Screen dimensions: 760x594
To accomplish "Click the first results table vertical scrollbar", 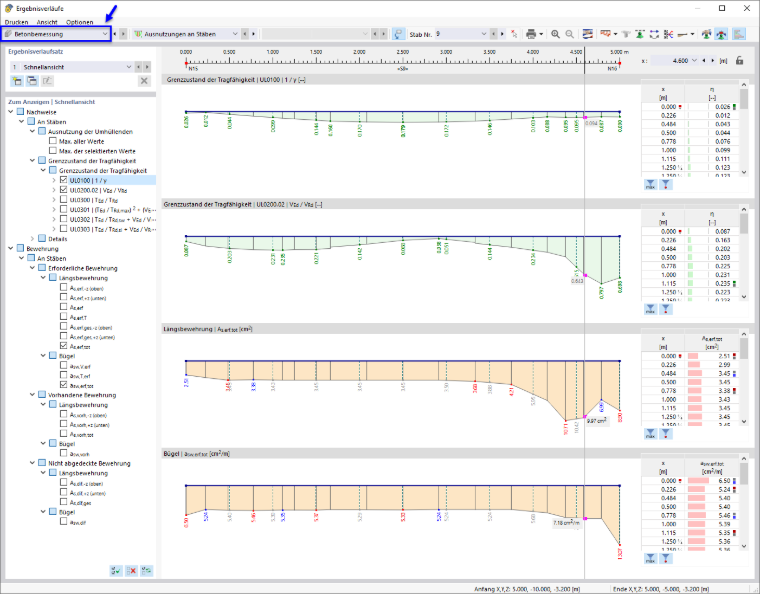I will tap(744, 128).
